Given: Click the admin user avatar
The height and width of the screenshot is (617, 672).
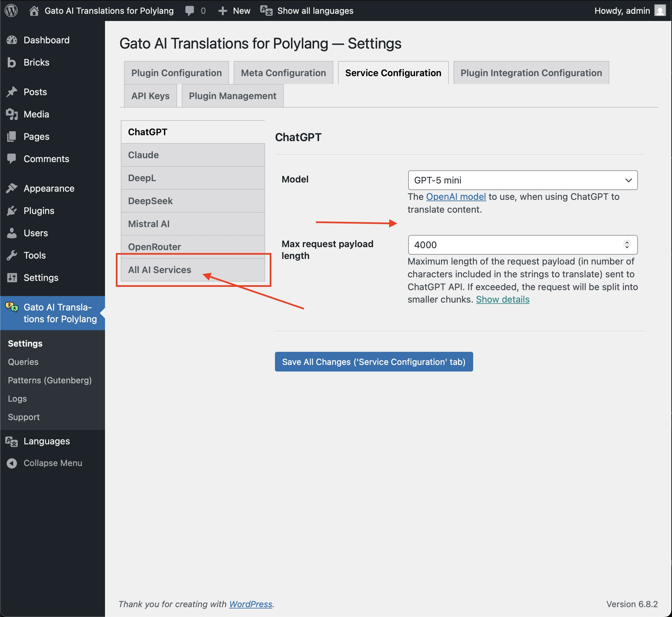Looking at the screenshot, I should (660, 11).
